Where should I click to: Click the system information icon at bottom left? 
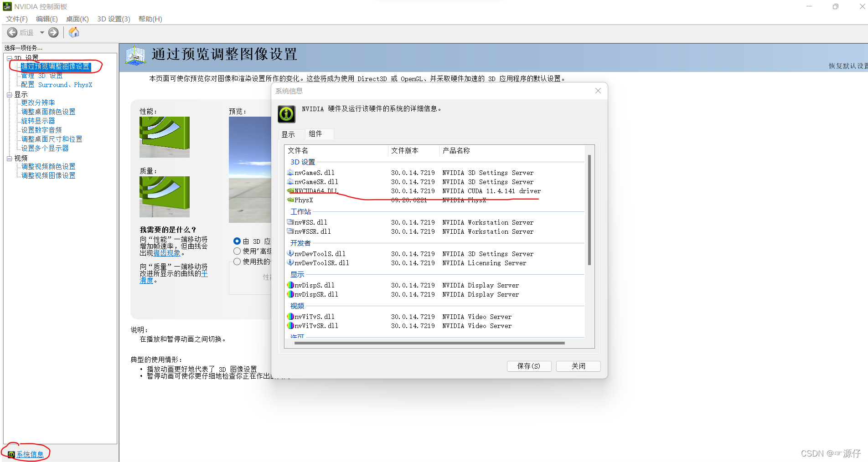(x=11, y=454)
